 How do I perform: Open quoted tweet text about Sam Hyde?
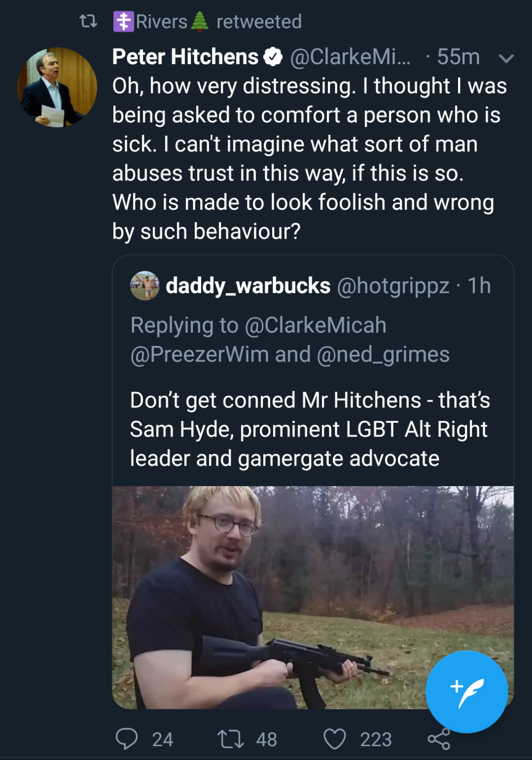[310, 429]
